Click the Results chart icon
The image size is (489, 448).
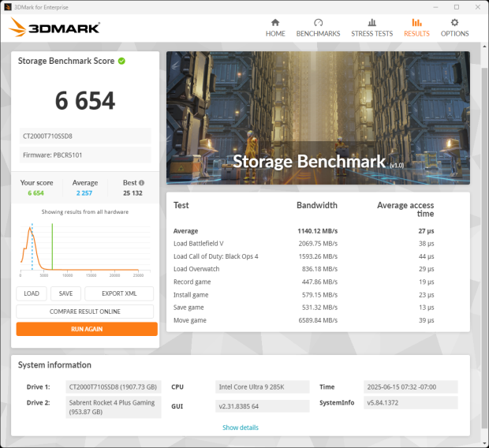tap(416, 23)
